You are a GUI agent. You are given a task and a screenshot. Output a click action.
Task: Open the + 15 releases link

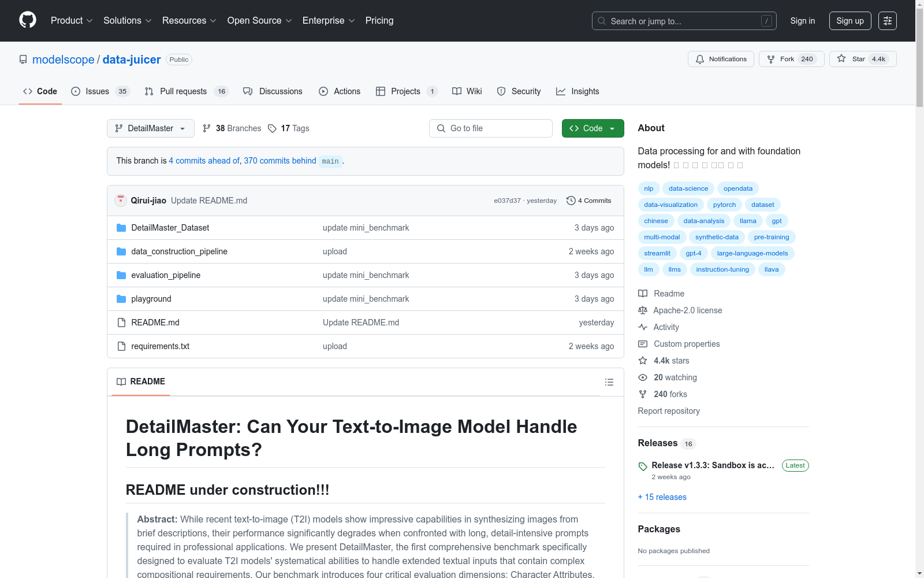(662, 497)
